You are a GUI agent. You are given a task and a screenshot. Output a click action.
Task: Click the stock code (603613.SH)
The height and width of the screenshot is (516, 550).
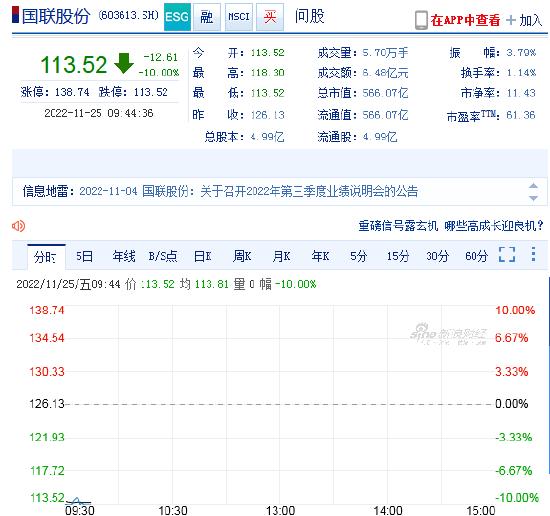[129, 15]
